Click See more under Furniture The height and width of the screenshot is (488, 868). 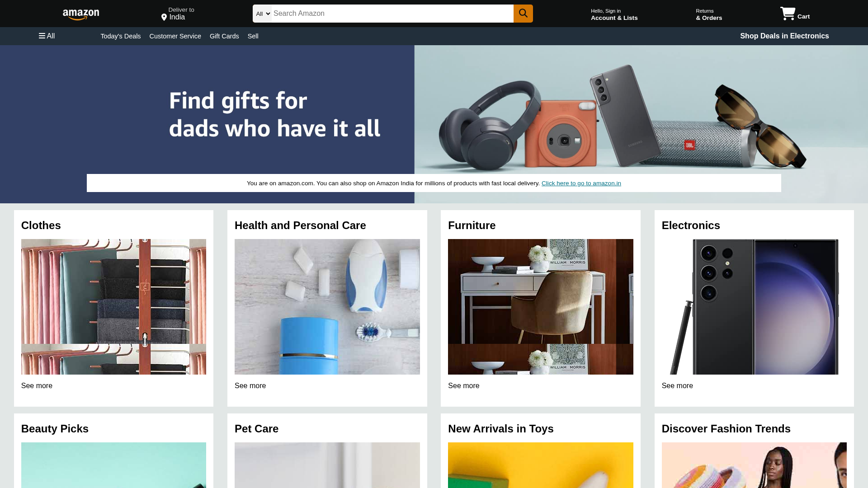pos(463,385)
